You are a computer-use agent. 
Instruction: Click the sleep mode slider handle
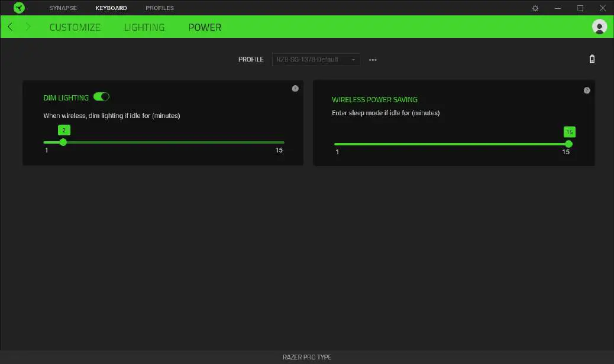tap(568, 144)
